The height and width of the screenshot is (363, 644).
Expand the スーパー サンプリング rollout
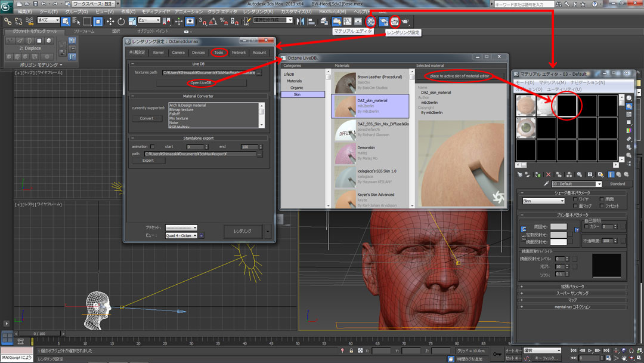pos(572,294)
